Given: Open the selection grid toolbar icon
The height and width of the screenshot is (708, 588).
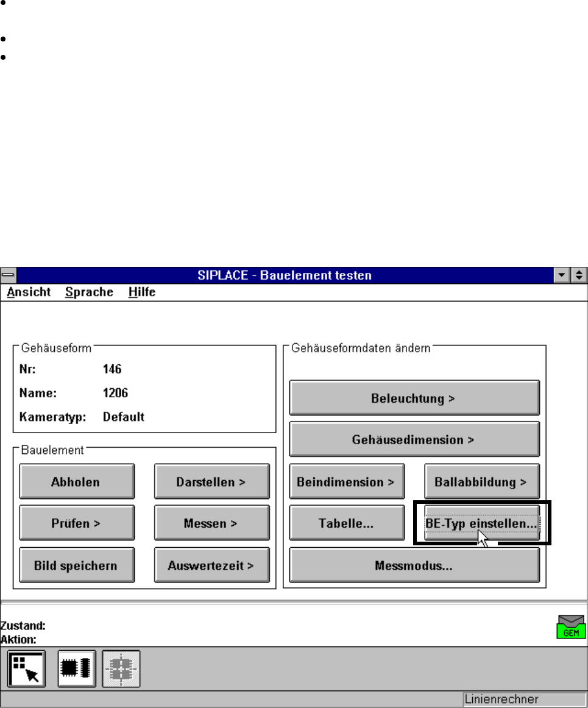Looking at the screenshot, I should click(x=27, y=669).
